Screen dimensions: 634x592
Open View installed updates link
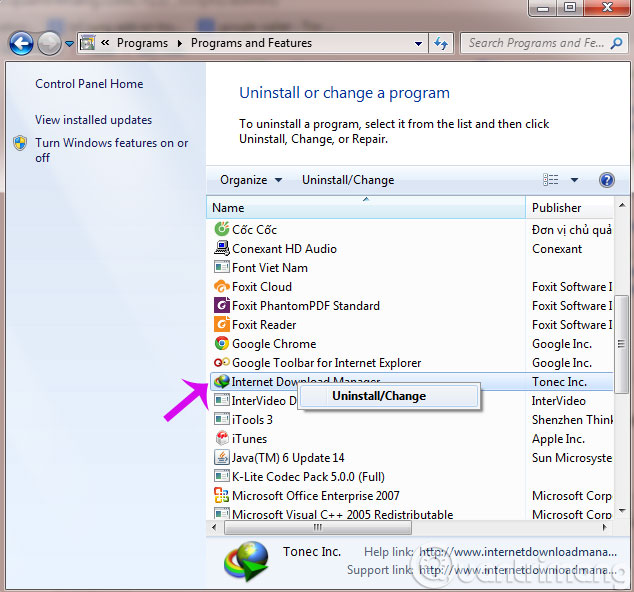93,120
